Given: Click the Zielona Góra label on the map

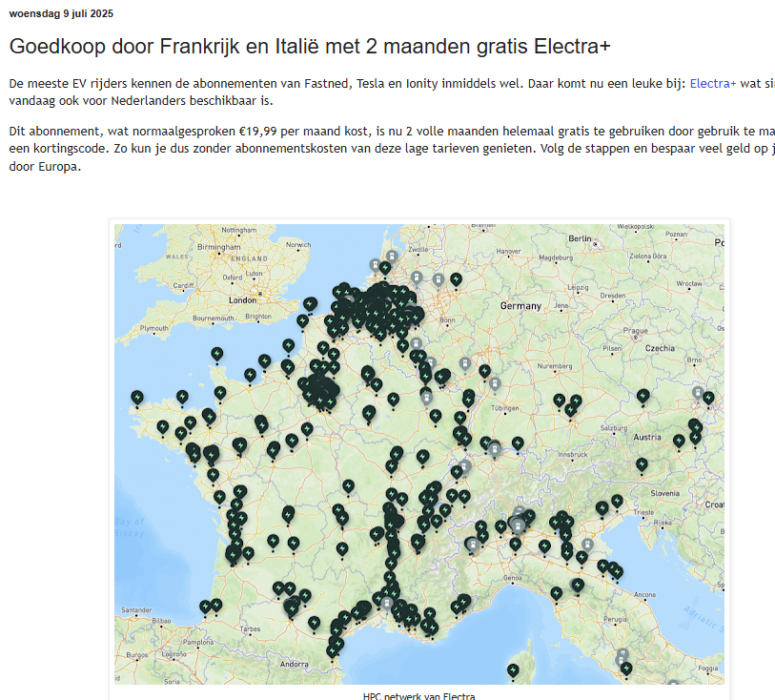Looking at the screenshot, I should (647, 257).
